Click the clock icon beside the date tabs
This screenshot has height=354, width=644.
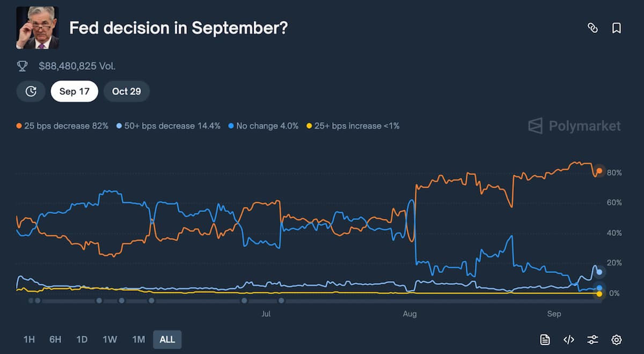tap(31, 91)
